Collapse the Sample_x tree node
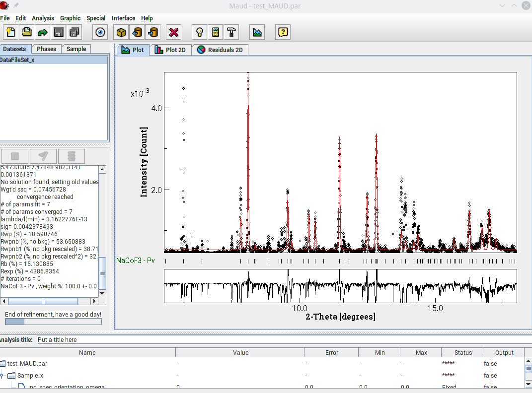Viewport: 532px width, 393px height. [2, 376]
